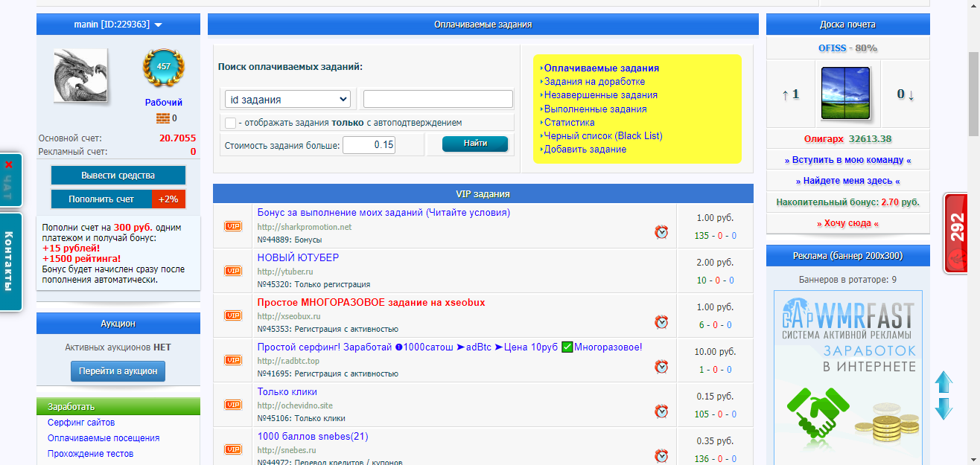
Task: Click the alarm clock icon on the r.adbtc.top task
Action: [x=661, y=366]
